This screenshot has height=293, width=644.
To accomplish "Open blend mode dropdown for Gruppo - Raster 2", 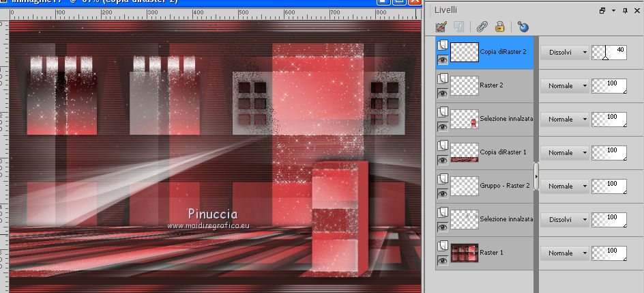I will pos(565,186).
